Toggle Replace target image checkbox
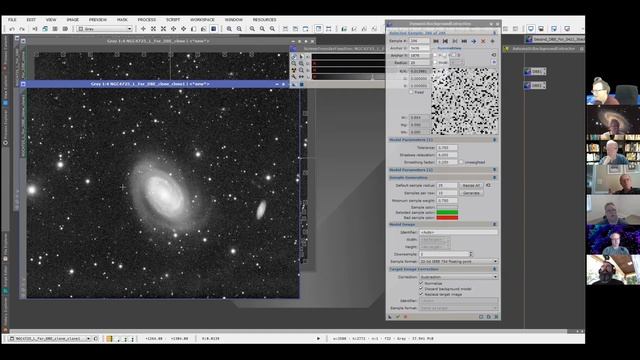640x360 pixels. 421,294
